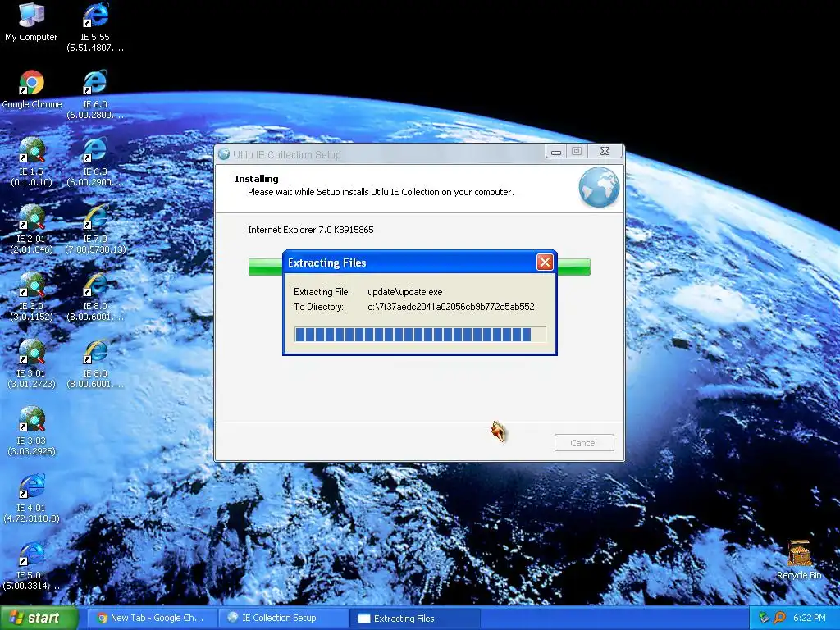The width and height of the screenshot is (840, 630).
Task: Click the Cancel button in Setup window
Action: click(x=584, y=442)
